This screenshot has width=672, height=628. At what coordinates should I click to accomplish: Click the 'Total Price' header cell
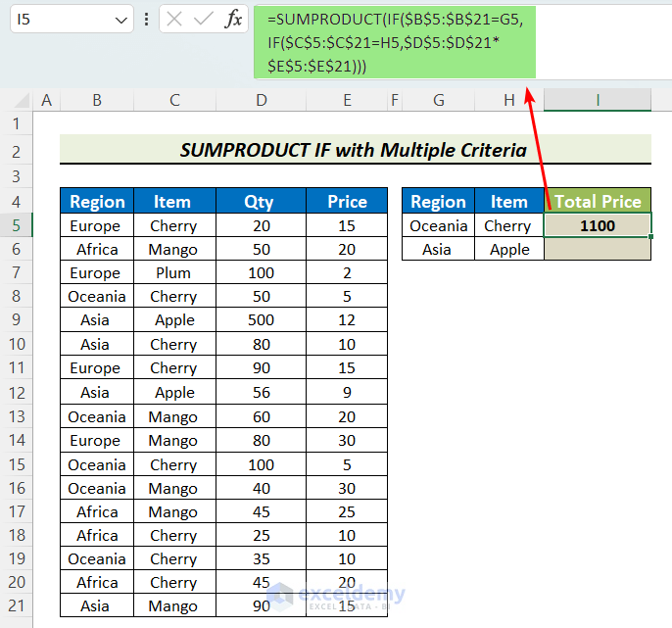[598, 201]
